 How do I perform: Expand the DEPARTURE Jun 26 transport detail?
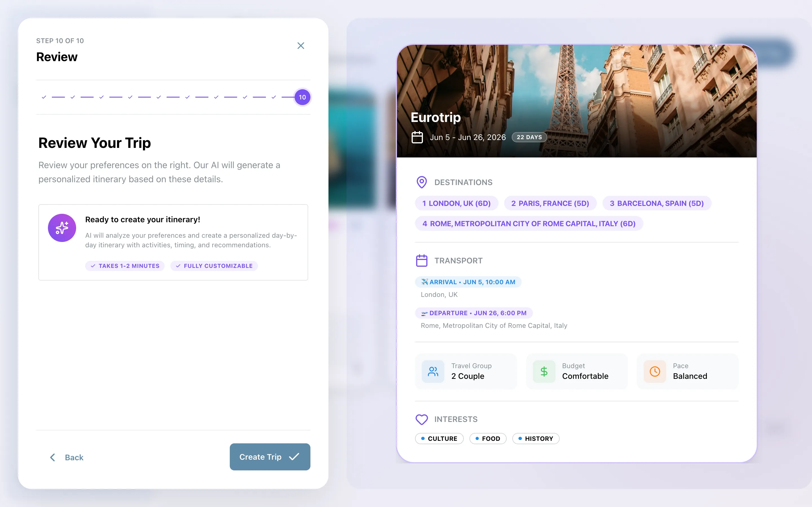tap(474, 313)
